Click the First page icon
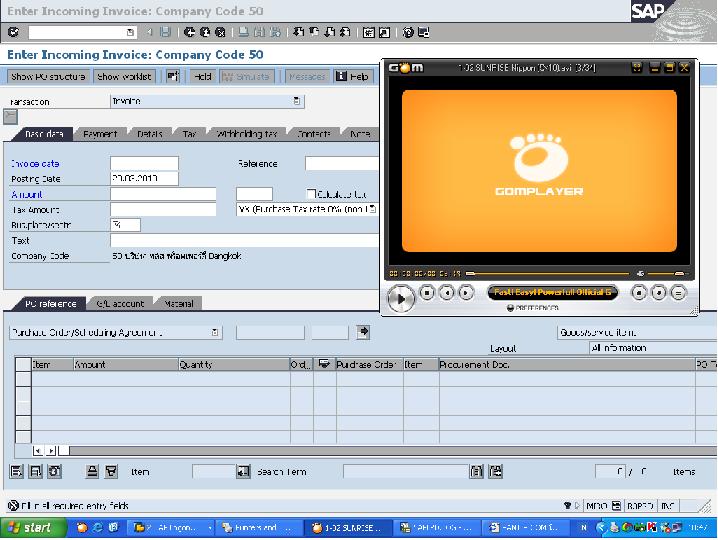Viewport: 718px width, 540px height. pyautogui.click(x=299, y=32)
